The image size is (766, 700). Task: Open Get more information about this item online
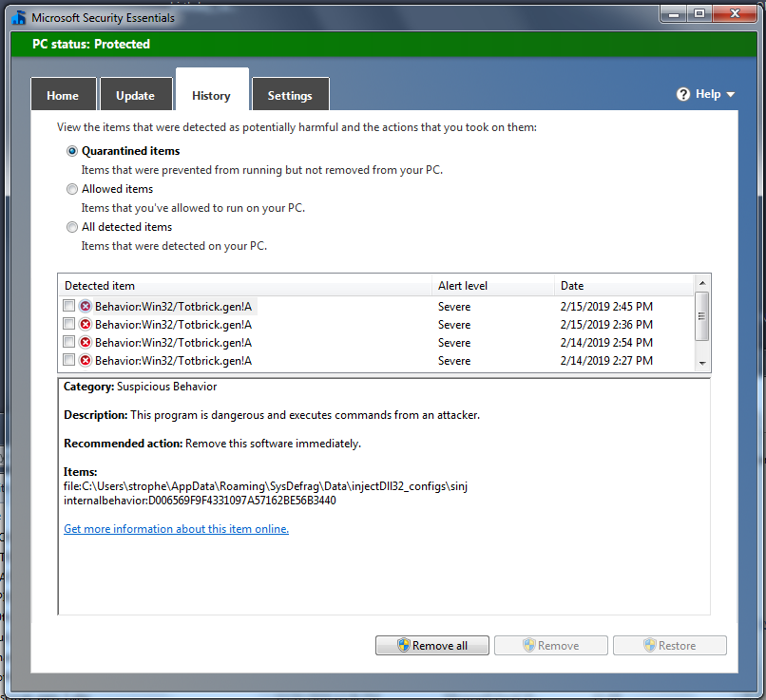pyautogui.click(x=177, y=529)
